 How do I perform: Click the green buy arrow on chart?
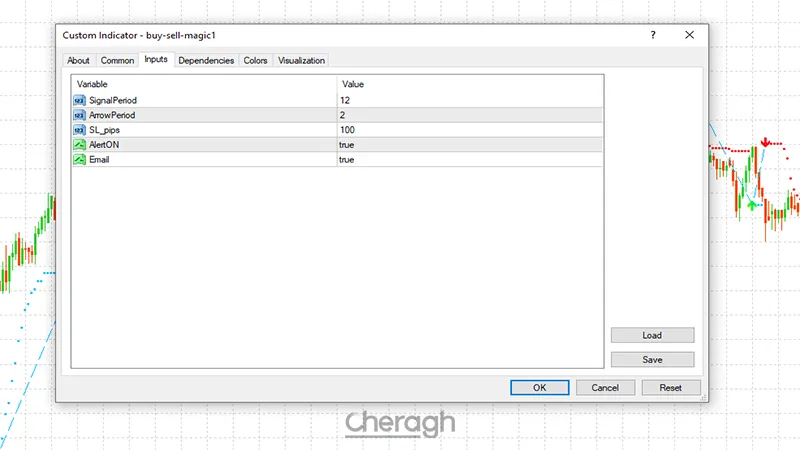[x=752, y=204]
